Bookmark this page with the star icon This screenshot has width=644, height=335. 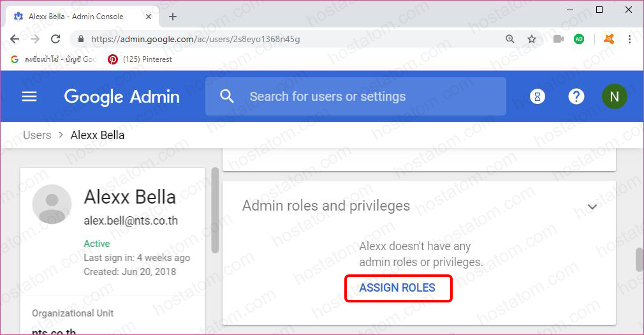(532, 39)
